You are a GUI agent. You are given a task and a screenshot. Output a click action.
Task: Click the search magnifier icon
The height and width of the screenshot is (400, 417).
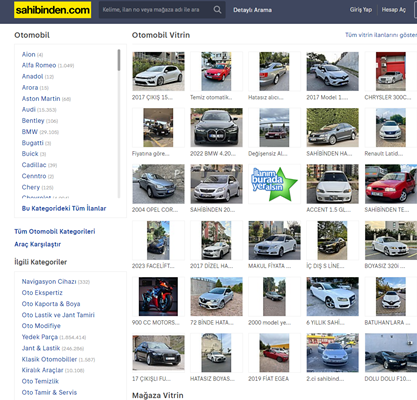[x=217, y=10]
